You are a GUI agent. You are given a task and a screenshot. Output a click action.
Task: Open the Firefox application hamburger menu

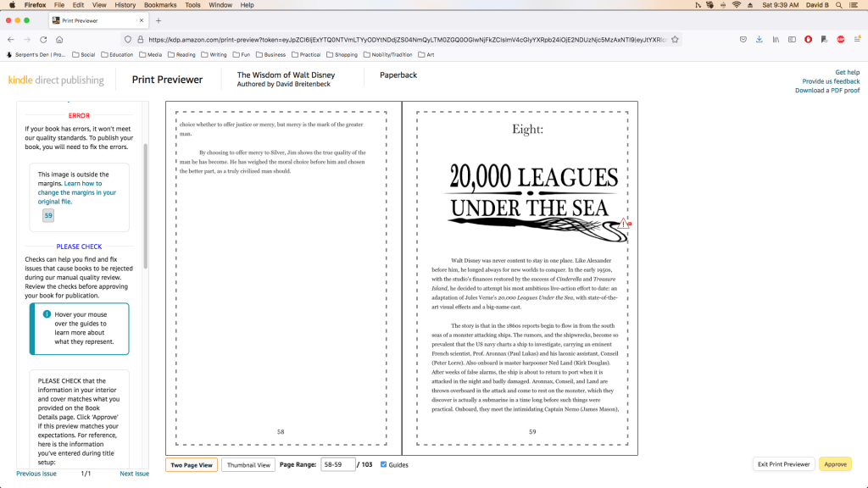(857, 39)
